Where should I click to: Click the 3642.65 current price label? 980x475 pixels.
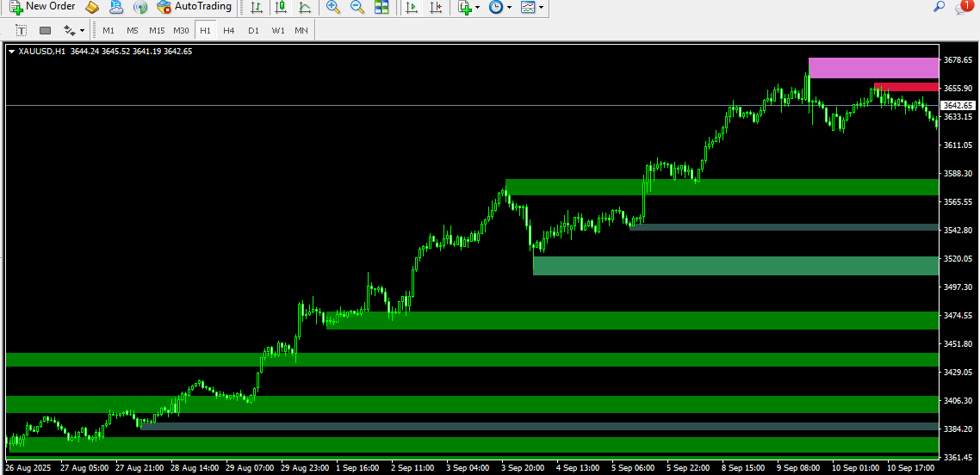click(958, 105)
